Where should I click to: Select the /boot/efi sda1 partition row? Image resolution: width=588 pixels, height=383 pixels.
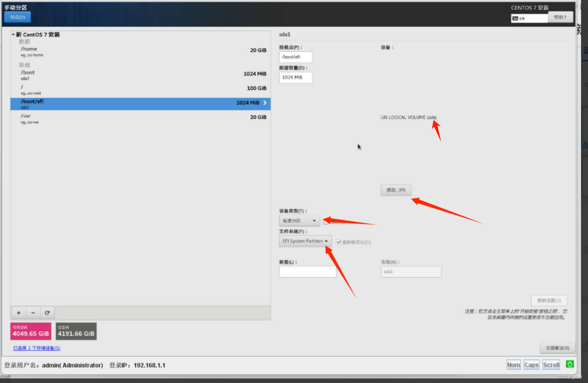[x=140, y=104]
